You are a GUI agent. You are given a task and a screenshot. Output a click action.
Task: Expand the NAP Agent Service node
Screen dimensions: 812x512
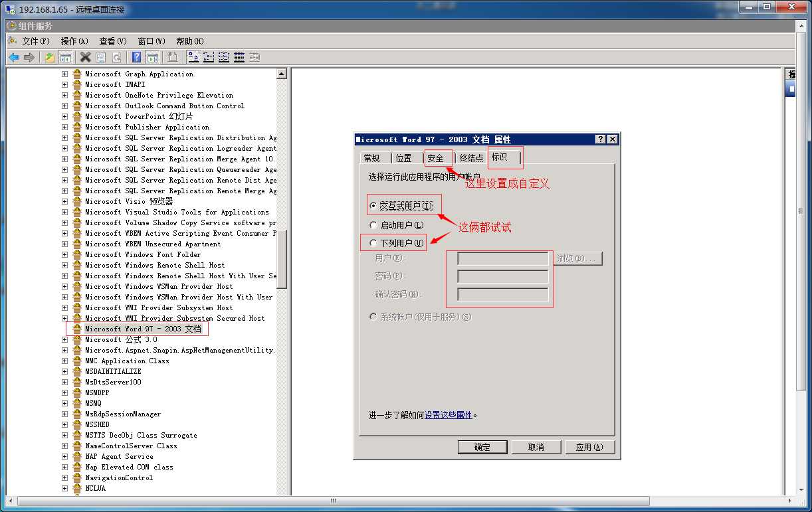click(64, 456)
